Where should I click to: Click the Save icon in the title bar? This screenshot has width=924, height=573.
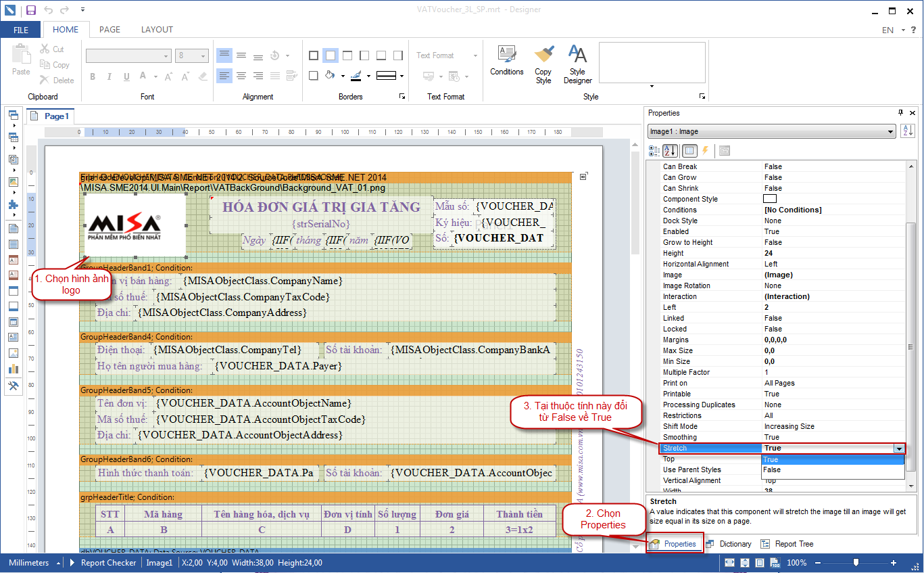[31, 10]
